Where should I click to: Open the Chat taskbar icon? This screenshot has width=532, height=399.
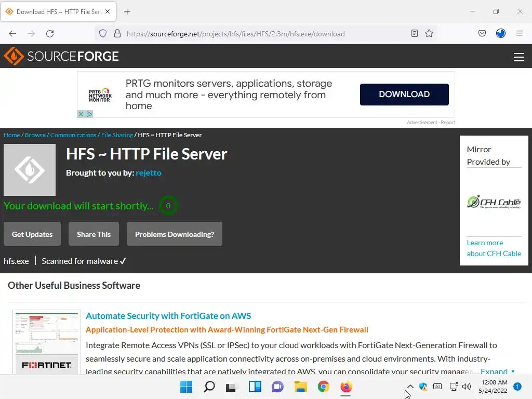[x=277, y=387]
